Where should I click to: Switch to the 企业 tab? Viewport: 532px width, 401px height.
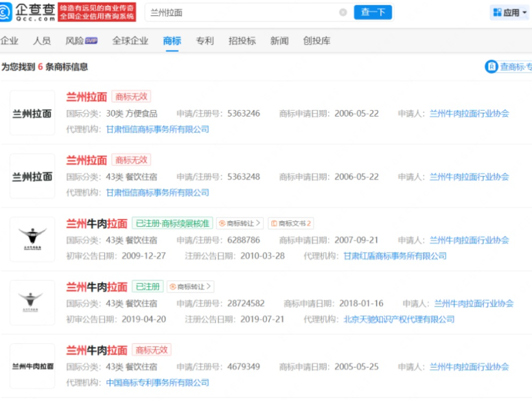coord(9,41)
